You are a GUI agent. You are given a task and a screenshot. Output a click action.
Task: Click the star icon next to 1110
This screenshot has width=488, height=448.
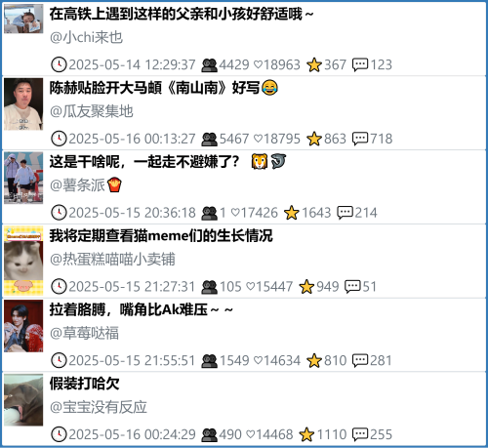click(306, 434)
